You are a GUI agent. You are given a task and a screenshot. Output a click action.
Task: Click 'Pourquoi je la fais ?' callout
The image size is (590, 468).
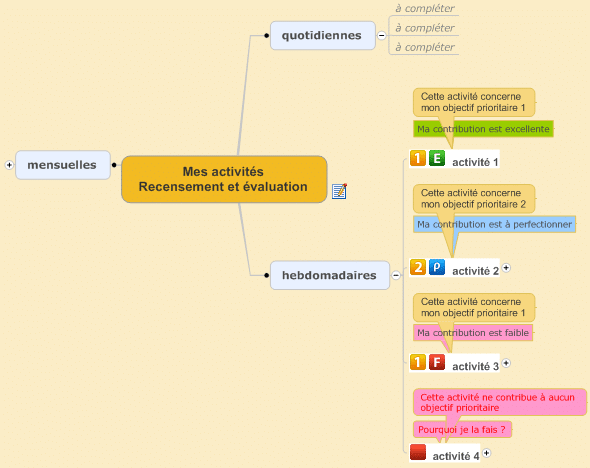point(462,429)
